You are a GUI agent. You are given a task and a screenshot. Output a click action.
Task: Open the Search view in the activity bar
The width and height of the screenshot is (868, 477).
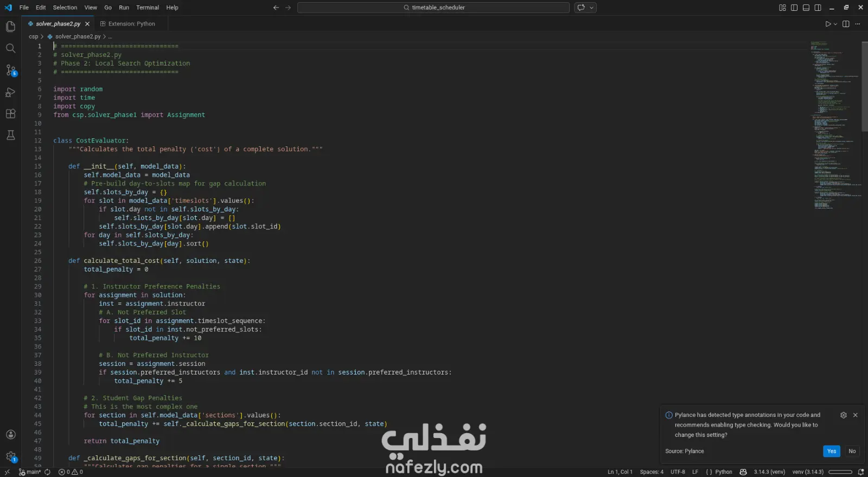10,48
